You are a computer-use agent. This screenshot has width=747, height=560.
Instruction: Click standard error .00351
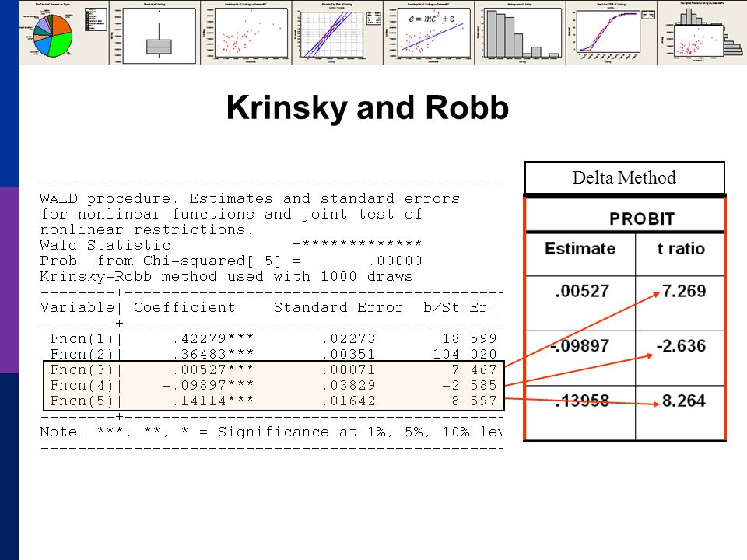349,355
